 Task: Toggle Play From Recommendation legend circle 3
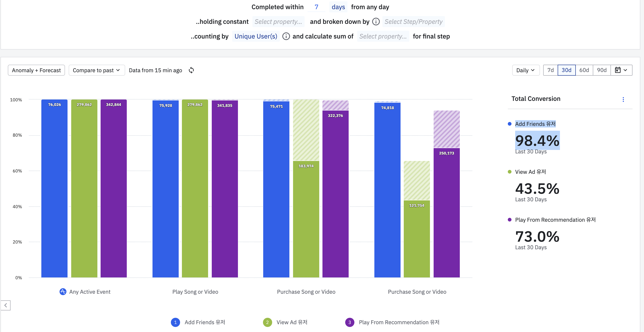pyautogui.click(x=350, y=322)
